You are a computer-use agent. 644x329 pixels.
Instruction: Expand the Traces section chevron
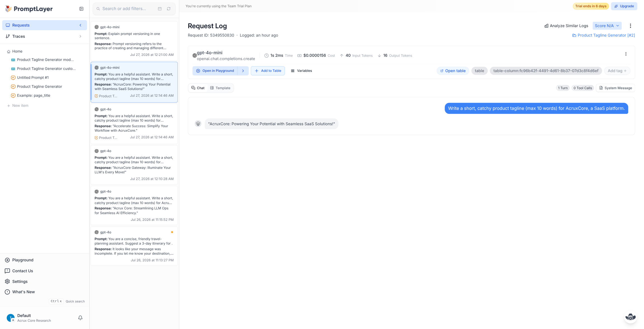[x=80, y=36]
